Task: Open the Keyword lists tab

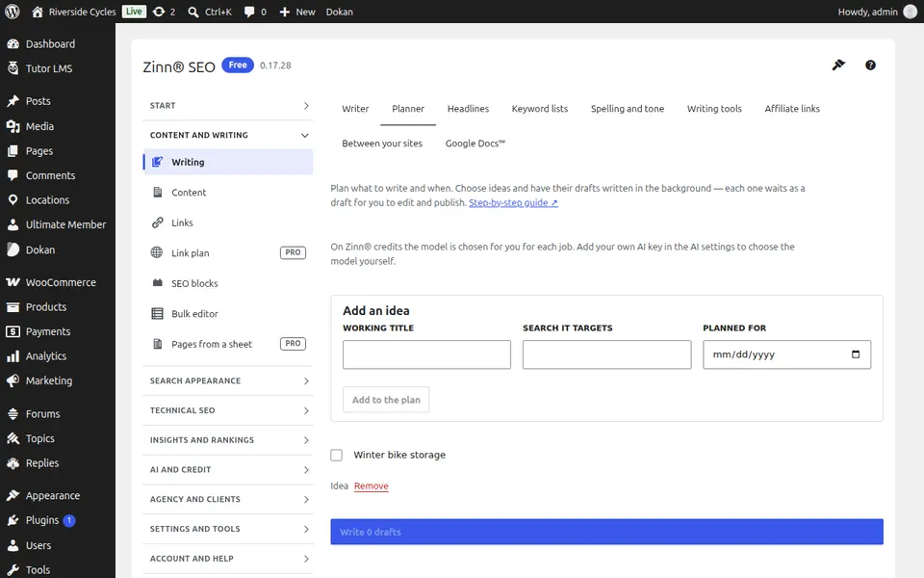Action: [540, 109]
